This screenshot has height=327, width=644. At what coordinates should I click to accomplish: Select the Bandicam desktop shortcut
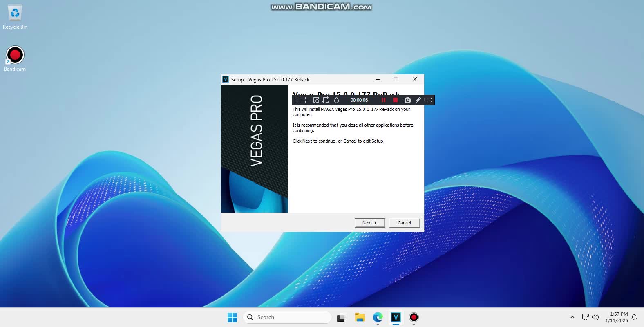pos(15,59)
